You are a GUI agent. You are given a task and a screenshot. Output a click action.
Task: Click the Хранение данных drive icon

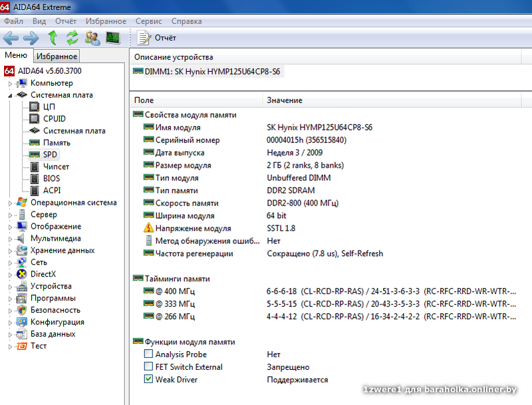22,250
